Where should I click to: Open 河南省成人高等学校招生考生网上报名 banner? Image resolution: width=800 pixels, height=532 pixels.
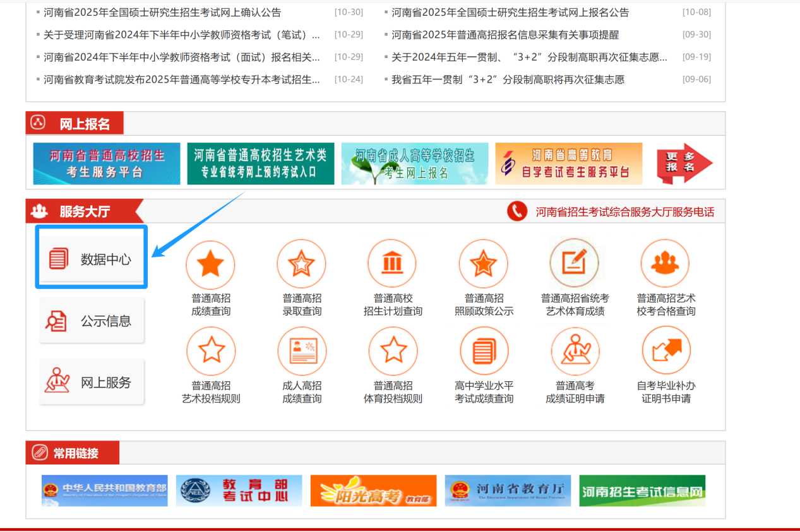pos(414,163)
